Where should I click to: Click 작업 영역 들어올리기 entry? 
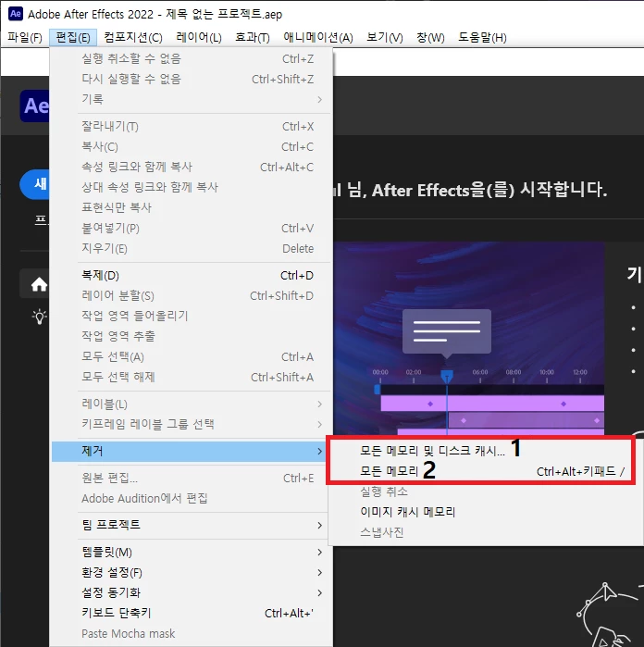tap(191, 316)
